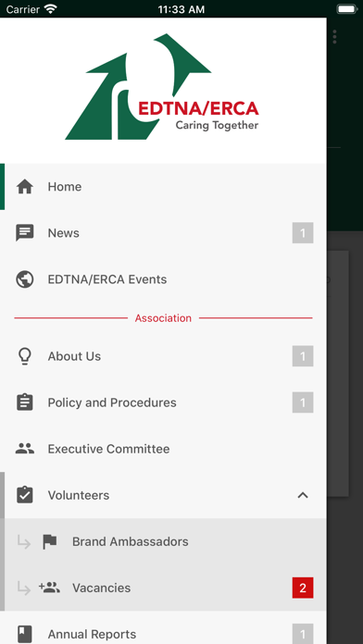Open EDTNA/ERCA Events menu item

(x=163, y=279)
